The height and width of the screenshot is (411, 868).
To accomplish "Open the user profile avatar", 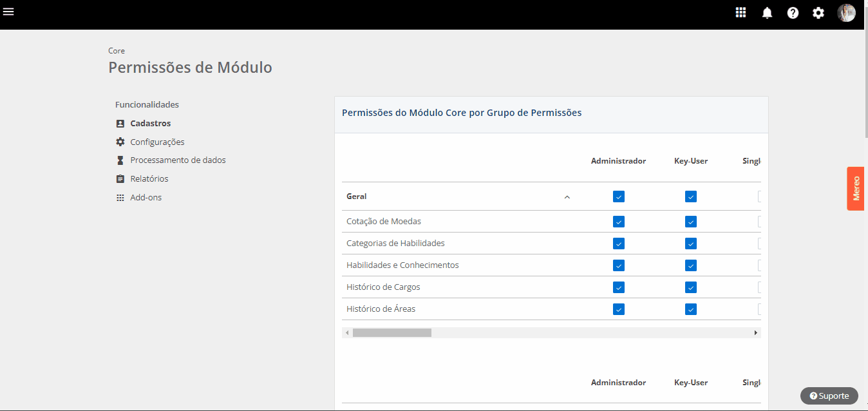I will click(846, 13).
